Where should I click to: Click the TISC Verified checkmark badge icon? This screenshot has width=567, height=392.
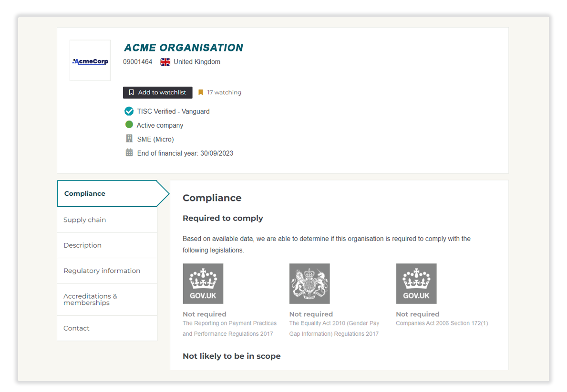tap(129, 111)
